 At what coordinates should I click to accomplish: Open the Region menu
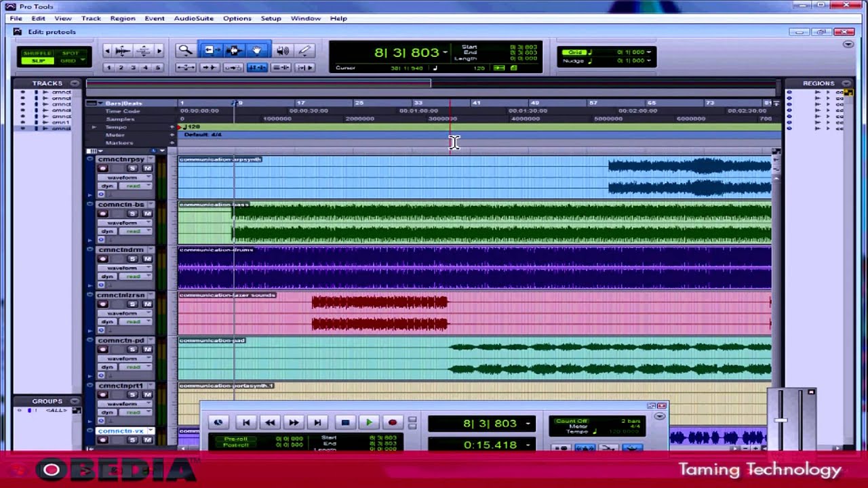[123, 18]
